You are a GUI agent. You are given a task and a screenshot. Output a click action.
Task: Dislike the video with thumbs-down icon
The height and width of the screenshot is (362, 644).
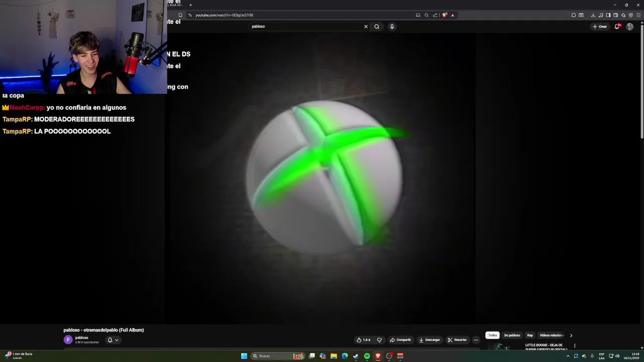point(379,340)
